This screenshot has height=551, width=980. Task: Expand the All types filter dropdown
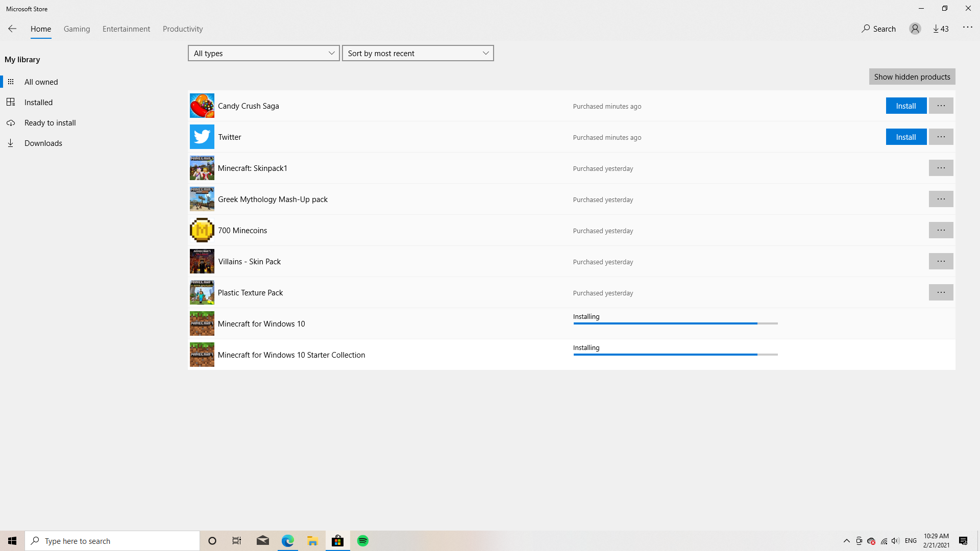[x=264, y=53]
